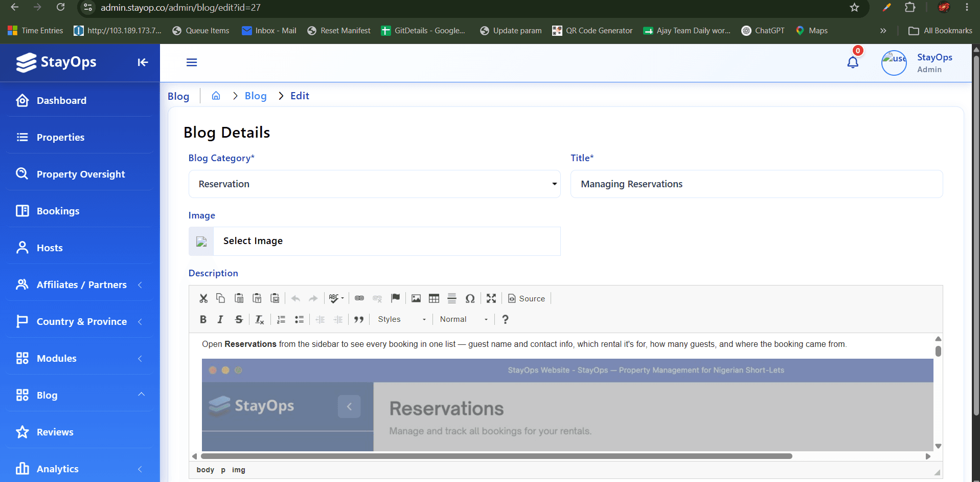Toggle italic formatting
The height and width of the screenshot is (482, 980).
[220, 319]
